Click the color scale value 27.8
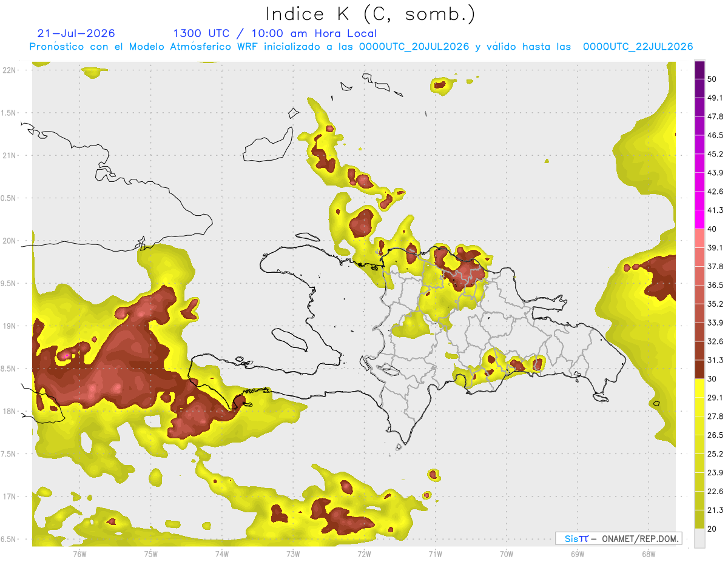This screenshot has width=728, height=562. pos(715,416)
